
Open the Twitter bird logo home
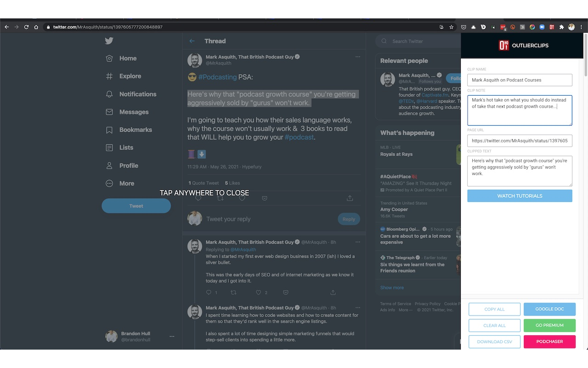[x=109, y=41]
